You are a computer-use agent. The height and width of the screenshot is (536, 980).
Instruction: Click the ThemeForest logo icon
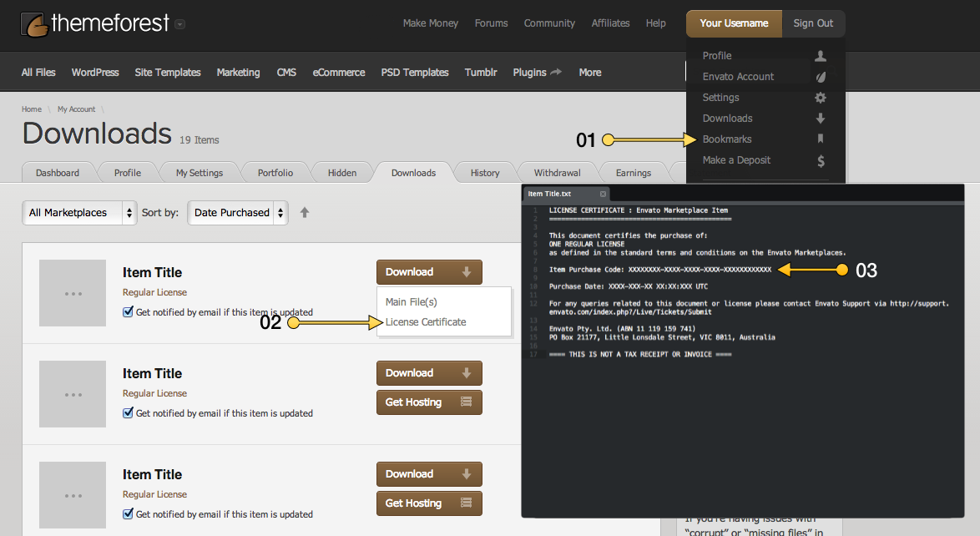point(34,24)
